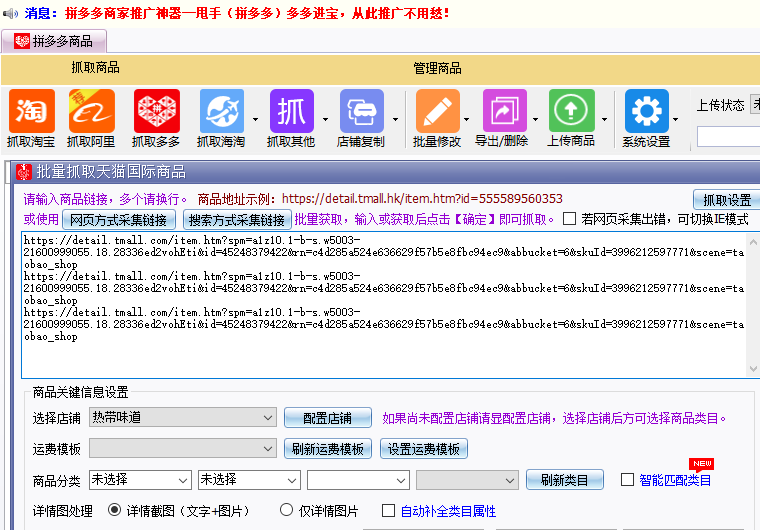Image resolution: width=760 pixels, height=530 pixels.
Task: Select the 详情截图（文字+图片）radio option
Action: coord(114,510)
